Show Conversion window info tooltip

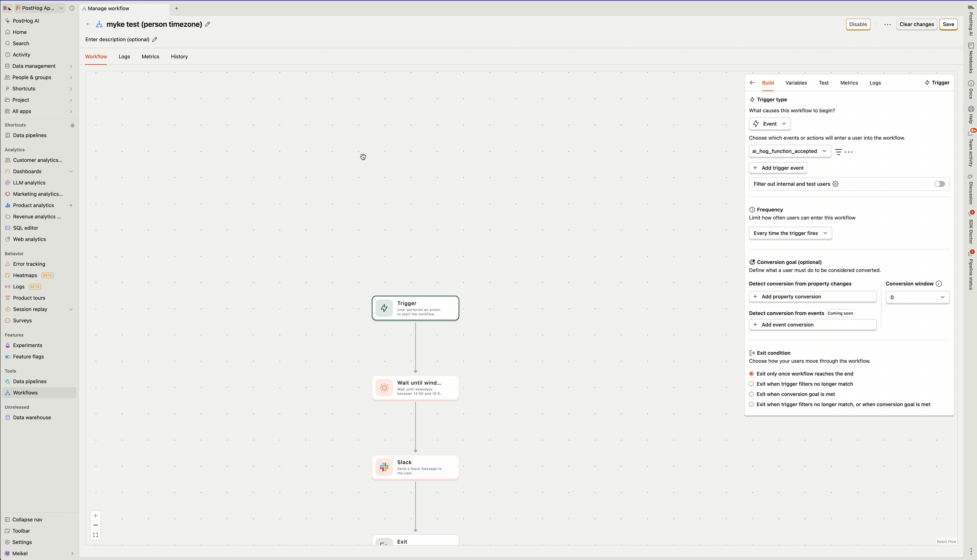pyautogui.click(x=939, y=284)
